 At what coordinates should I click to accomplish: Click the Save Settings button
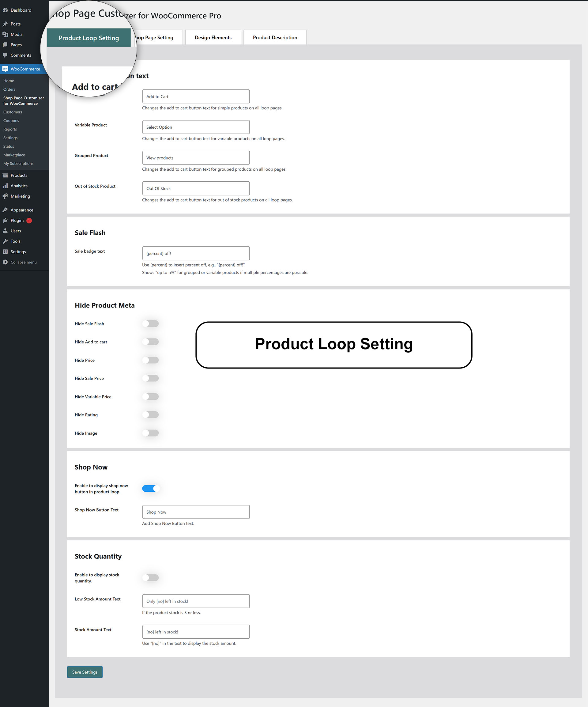(85, 672)
